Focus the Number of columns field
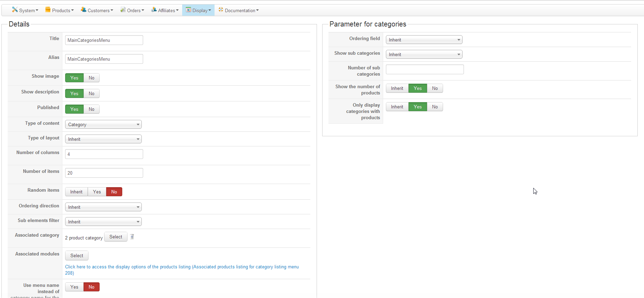Viewport: 644px width, 298px height. [104, 154]
